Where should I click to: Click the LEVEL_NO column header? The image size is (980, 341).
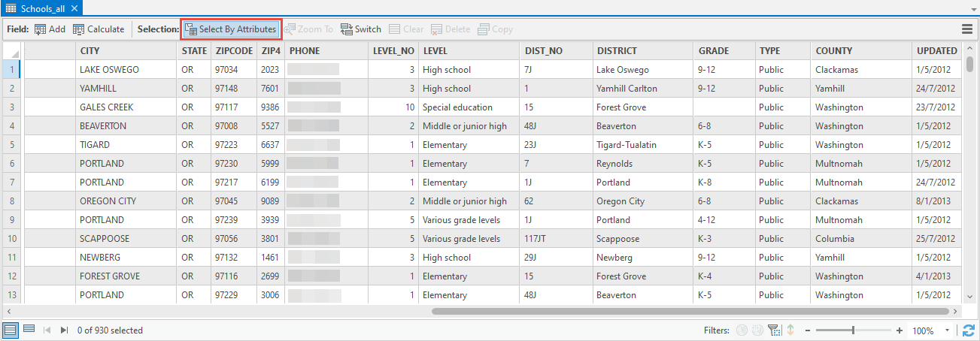coord(393,51)
